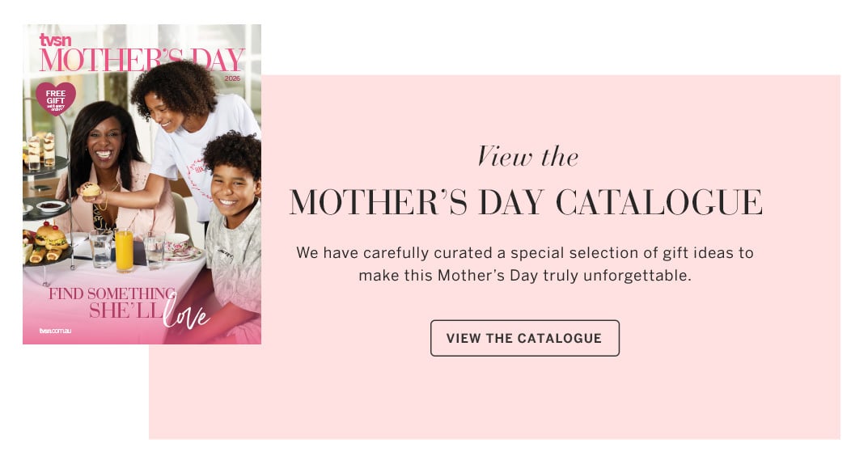This screenshot has width=868, height=456.
Task: Select the MOTHER'S DAY CATALOGUE heading
Action: click(526, 202)
